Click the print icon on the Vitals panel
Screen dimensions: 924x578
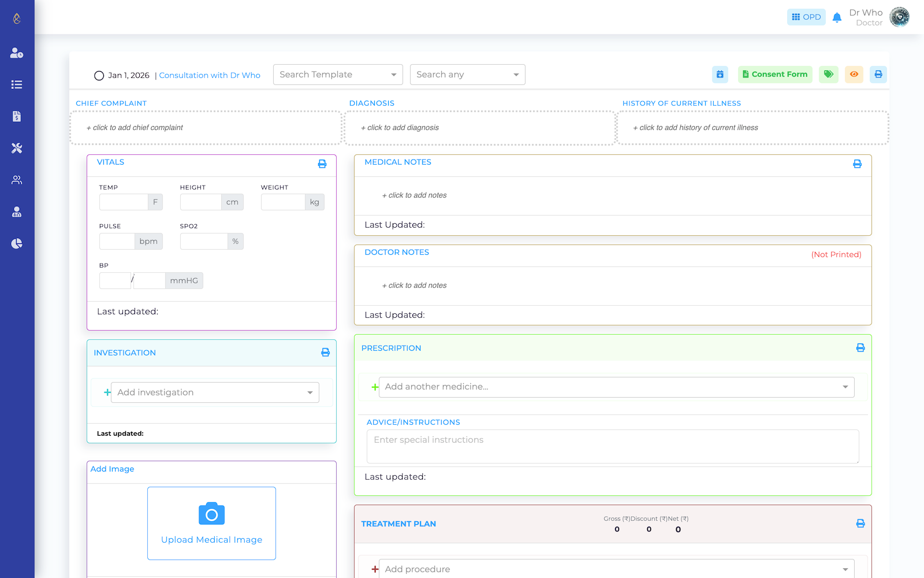click(322, 164)
